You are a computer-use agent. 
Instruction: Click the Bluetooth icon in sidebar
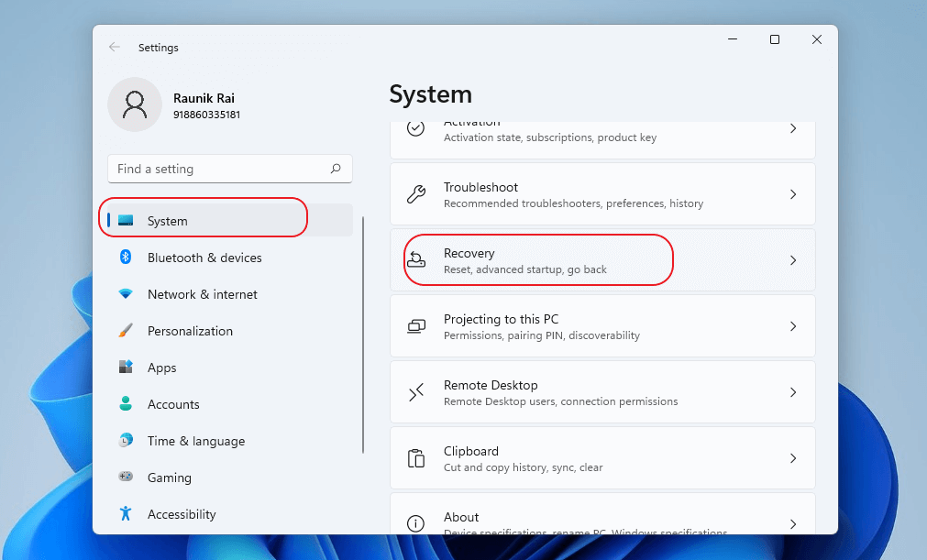click(127, 258)
